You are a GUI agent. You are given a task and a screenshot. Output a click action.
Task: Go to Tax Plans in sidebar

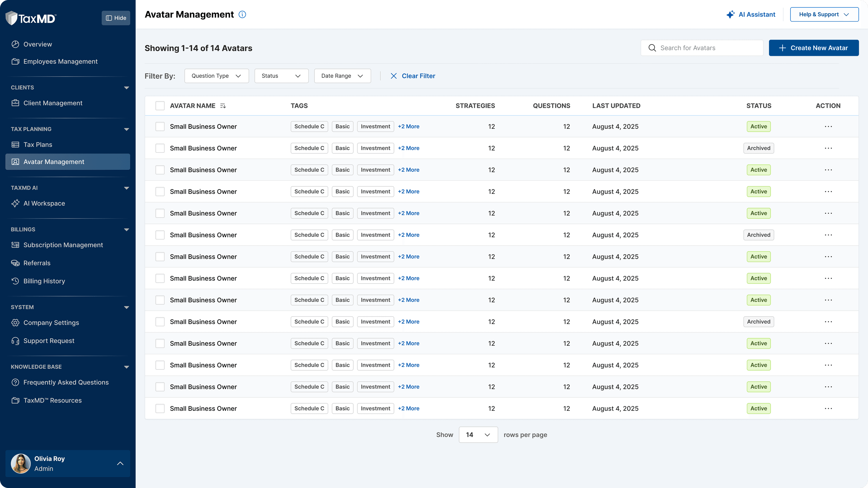(x=38, y=145)
